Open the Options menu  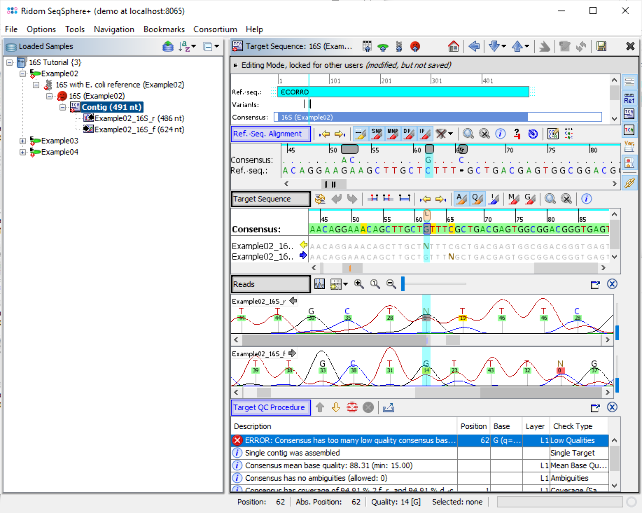[41, 29]
